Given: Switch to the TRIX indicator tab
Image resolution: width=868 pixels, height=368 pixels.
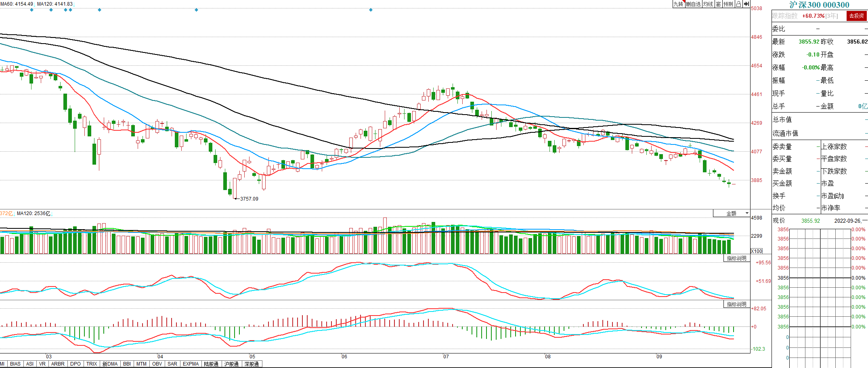Looking at the screenshot, I should 92,364.
